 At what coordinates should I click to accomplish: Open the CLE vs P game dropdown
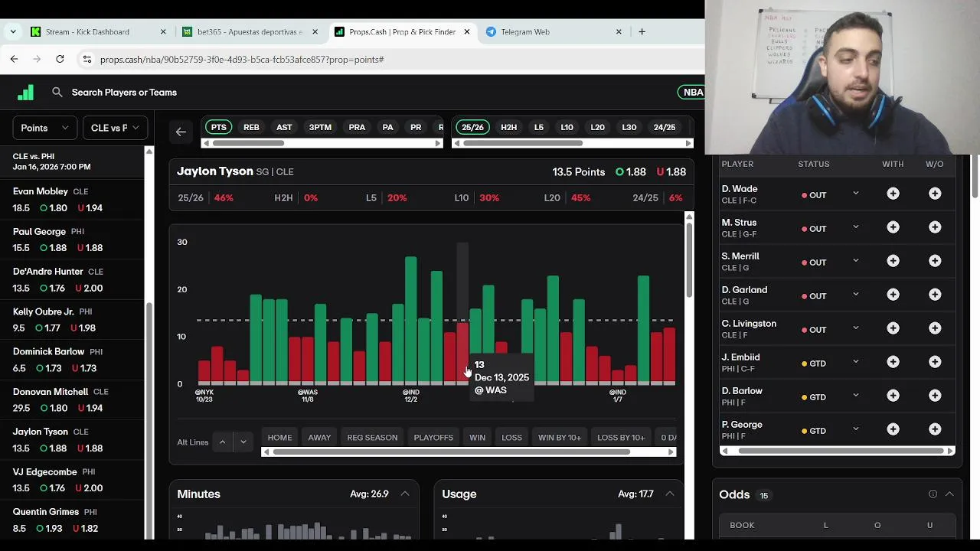click(115, 128)
